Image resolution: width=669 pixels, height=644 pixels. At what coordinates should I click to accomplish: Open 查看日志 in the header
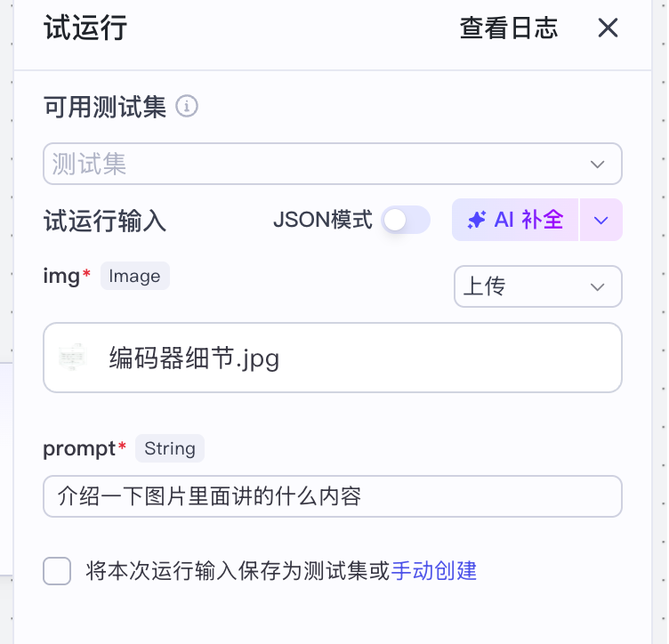pyautogui.click(x=508, y=28)
